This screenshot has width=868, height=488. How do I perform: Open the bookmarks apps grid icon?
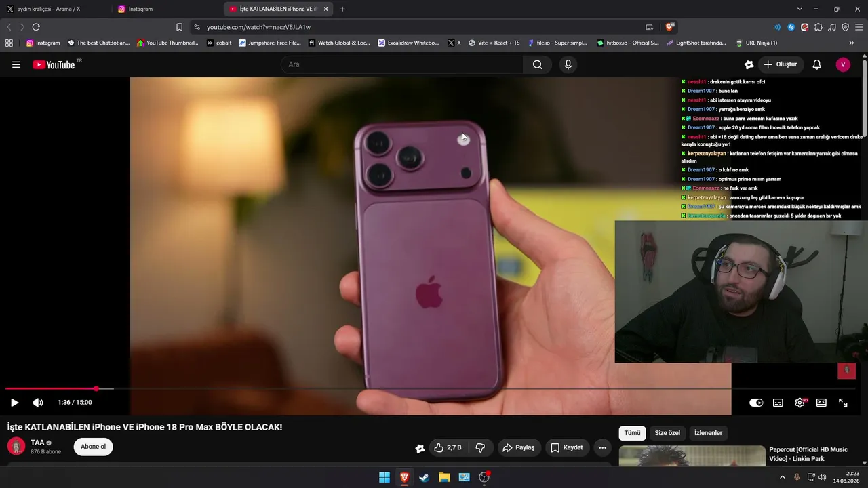[9, 43]
